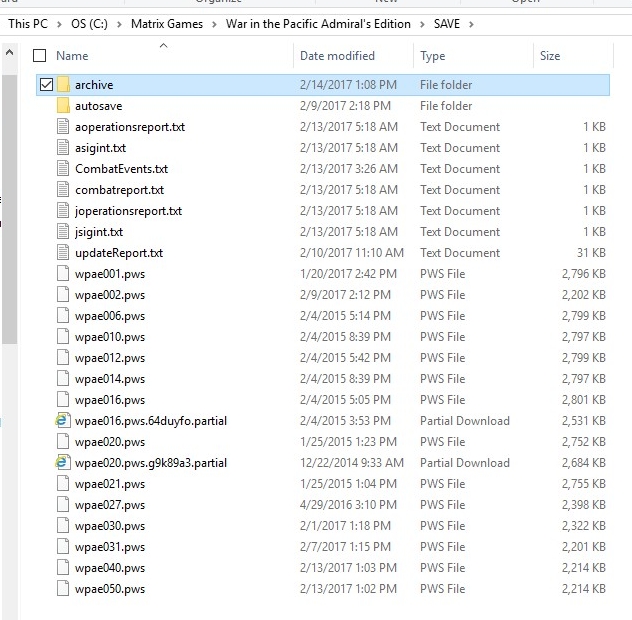Sort files by Date modified column
This screenshot has width=632, height=620.
pyautogui.click(x=337, y=56)
